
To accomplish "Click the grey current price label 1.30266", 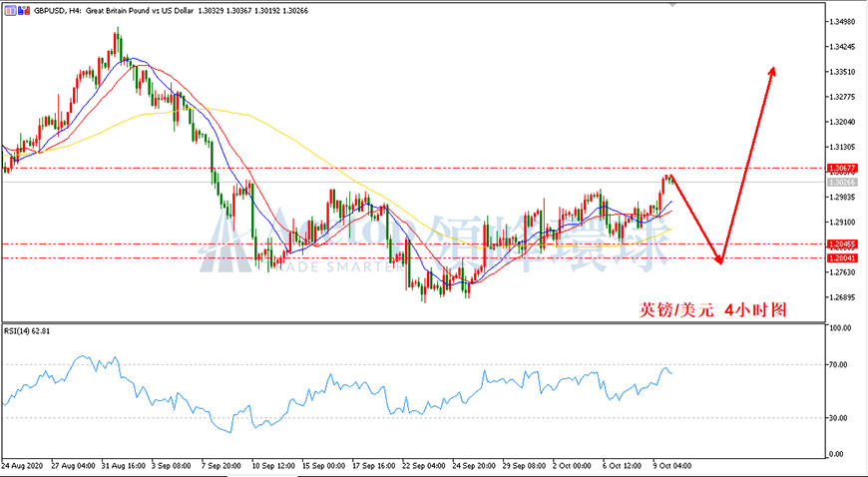I will [x=842, y=182].
